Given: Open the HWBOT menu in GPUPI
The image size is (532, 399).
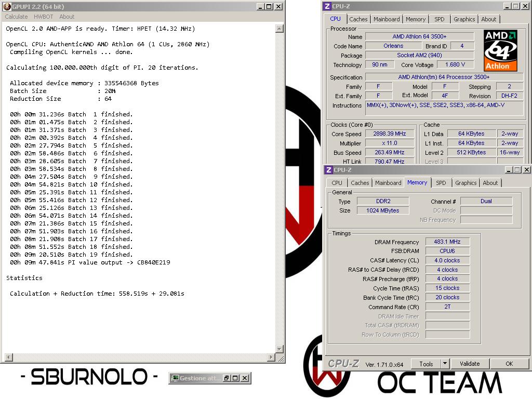Looking at the screenshot, I should pos(44,17).
